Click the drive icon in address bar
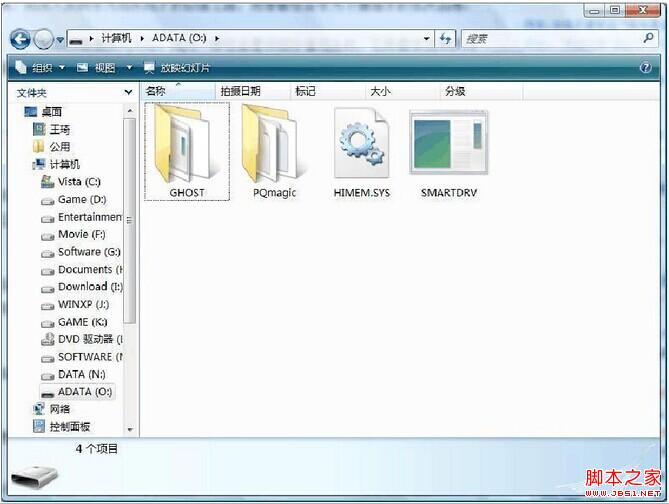The image size is (669, 504). 76,40
